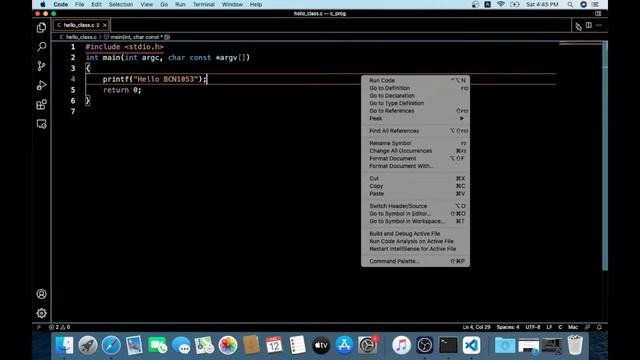Click the C language mode indicator

560,327
